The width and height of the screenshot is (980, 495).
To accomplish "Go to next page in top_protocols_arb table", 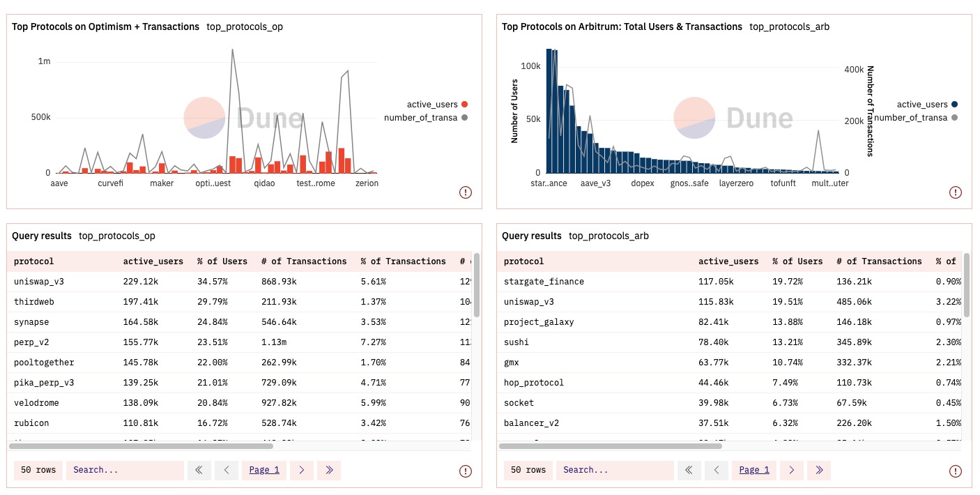I will click(792, 470).
